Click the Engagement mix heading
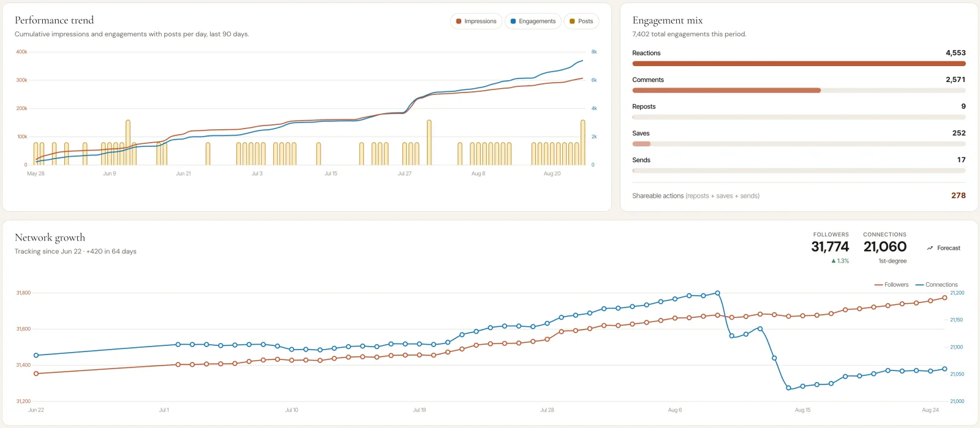Screen dimensions: 980x428 (668, 20)
